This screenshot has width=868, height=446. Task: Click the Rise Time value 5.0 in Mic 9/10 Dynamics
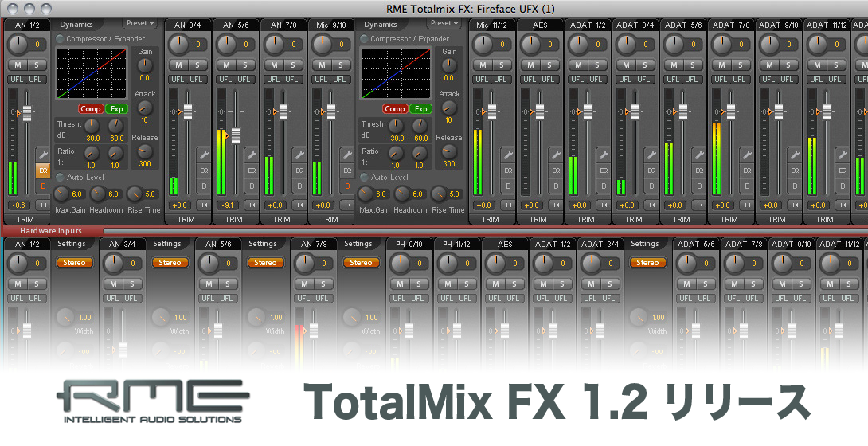pos(455,194)
